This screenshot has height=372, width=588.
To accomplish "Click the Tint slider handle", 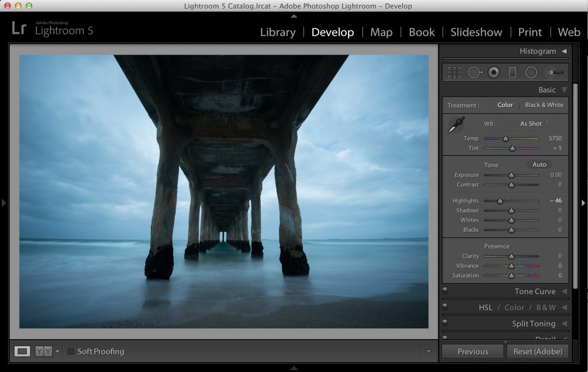I will tap(512, 148).
